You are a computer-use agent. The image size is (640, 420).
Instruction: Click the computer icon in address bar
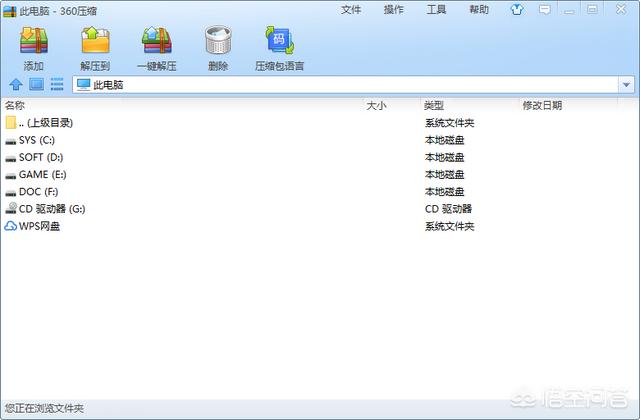[83, 84]
